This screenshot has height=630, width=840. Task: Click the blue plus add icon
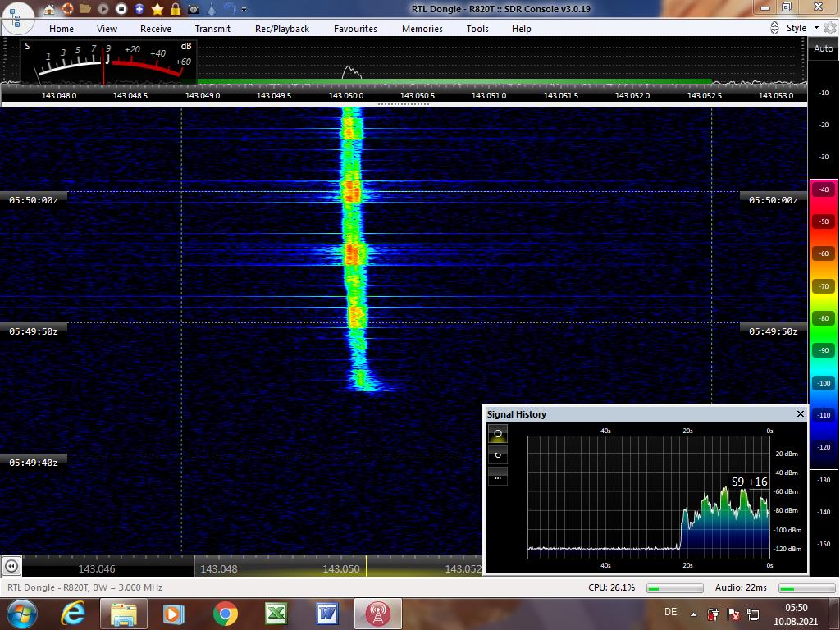139,9
